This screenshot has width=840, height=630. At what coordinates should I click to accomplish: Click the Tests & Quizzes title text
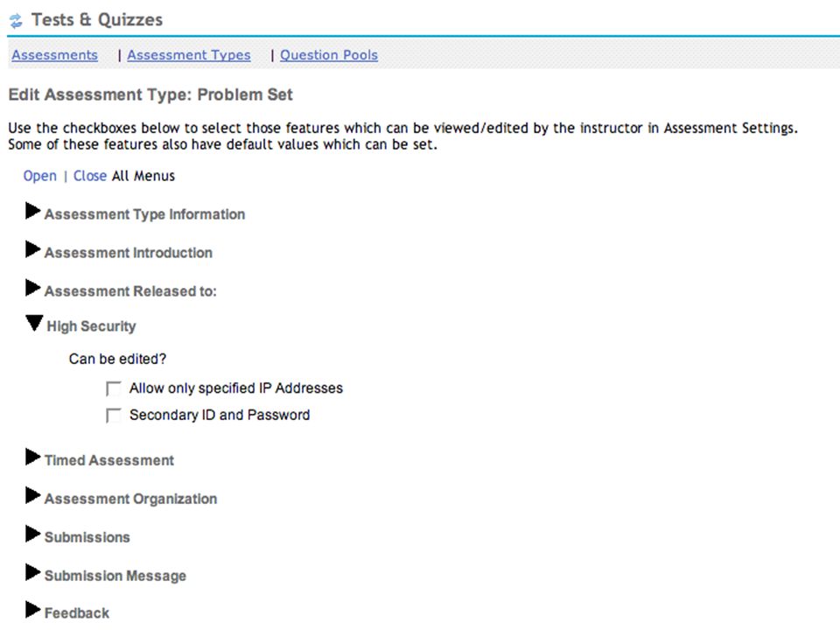97,20
